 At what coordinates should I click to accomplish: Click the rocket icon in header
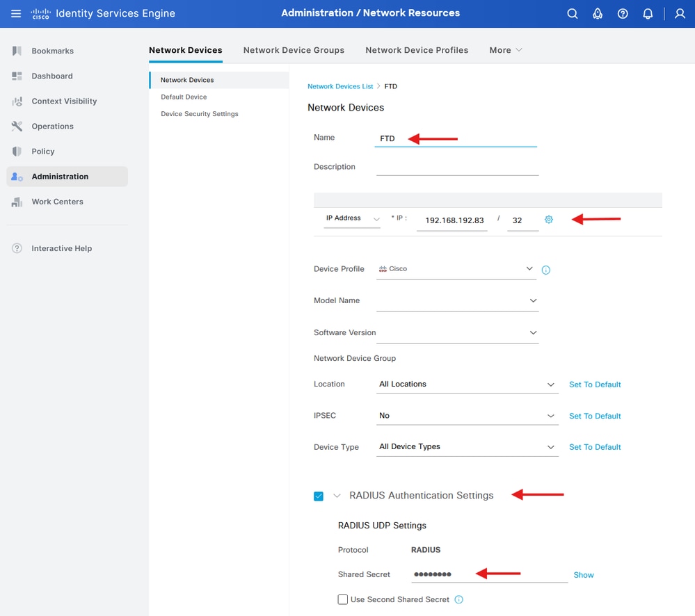click(598, 14)
